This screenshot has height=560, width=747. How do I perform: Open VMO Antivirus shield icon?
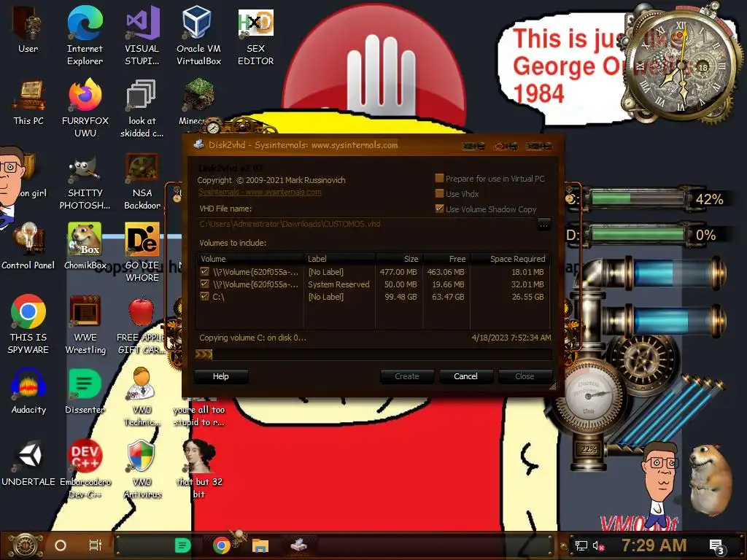142,470
